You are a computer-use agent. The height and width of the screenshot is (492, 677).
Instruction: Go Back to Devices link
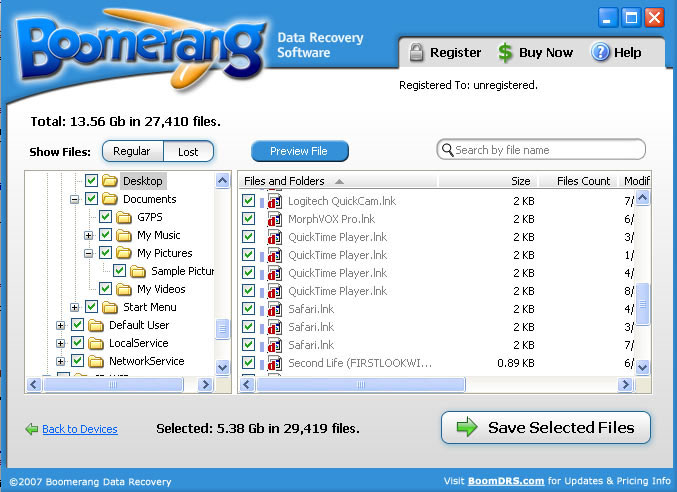point(80,429)
